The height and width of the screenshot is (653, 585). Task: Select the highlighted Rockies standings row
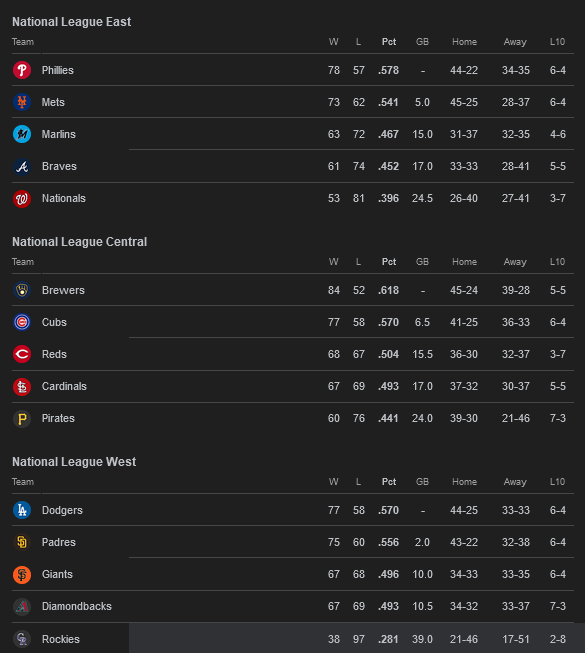(293, 638)
